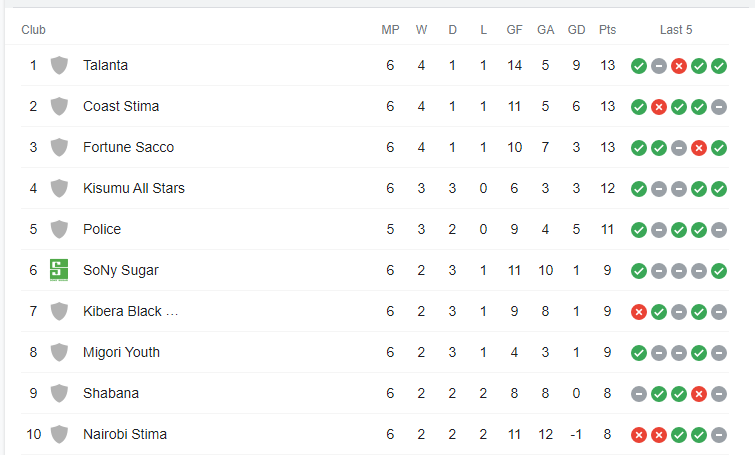Click Nairobi Stima's gray shield crest

click(x=59, y=434)
